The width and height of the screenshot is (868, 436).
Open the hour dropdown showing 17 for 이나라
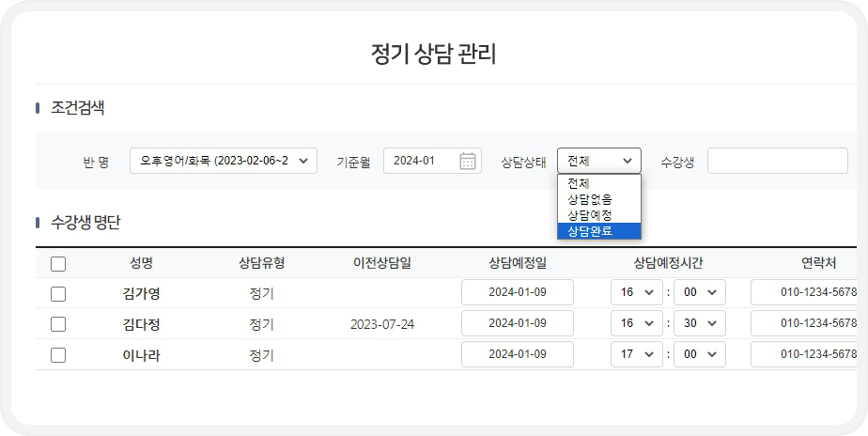pos(637,354)
